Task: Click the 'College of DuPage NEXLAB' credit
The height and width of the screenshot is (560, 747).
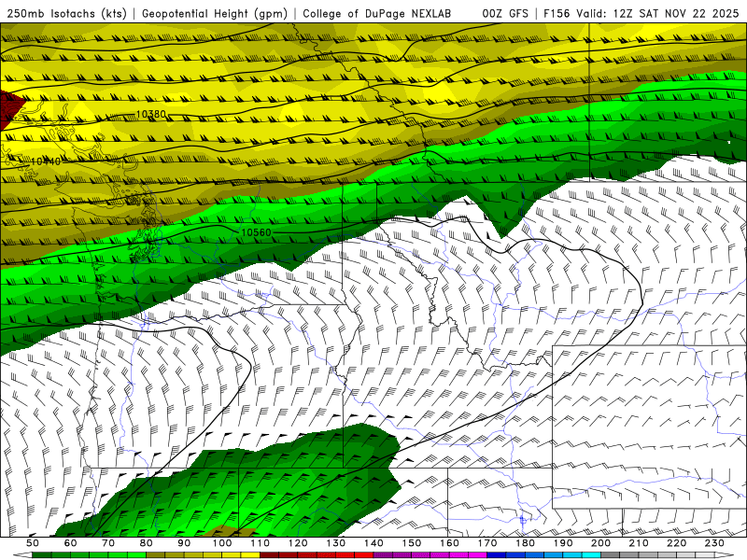Action: (x=376, y=14)
